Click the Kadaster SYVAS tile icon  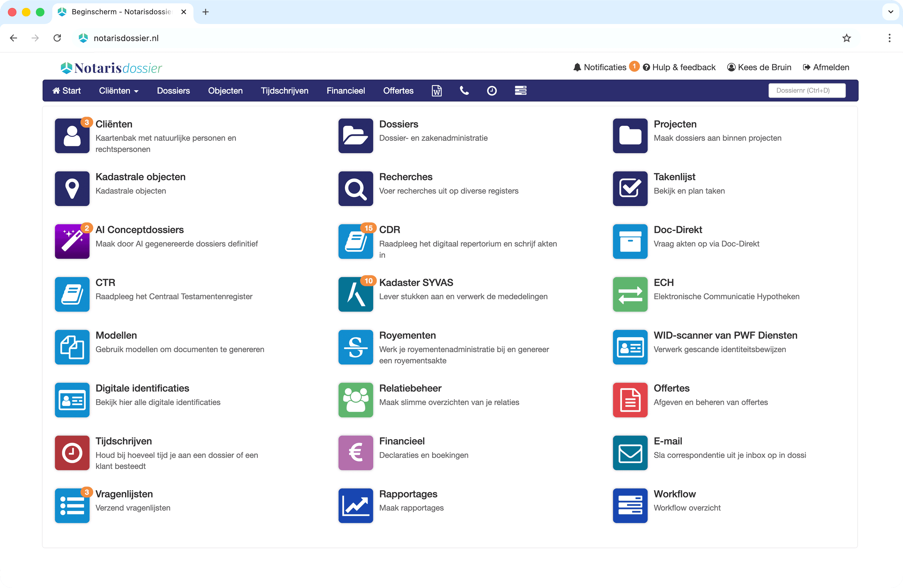[355, 294]
